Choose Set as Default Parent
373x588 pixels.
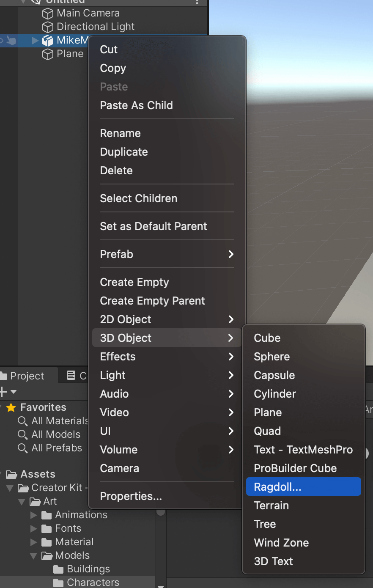153,226
